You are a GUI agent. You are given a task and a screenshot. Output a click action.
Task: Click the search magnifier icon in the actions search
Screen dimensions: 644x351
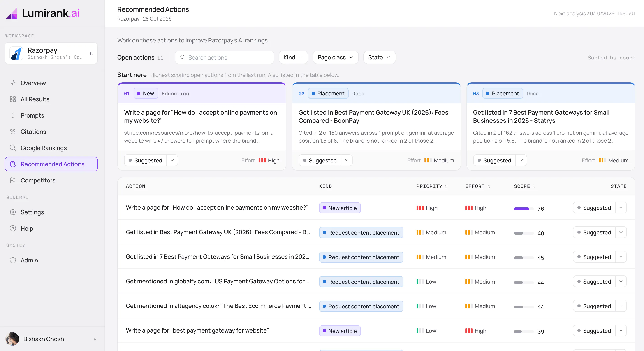[x=183, y=57]
